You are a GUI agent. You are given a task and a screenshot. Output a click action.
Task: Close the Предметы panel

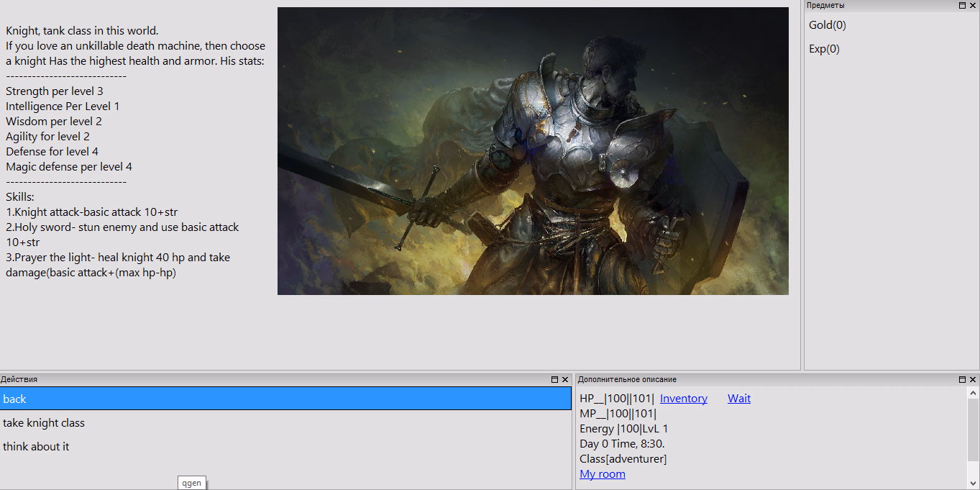coord(973,5)
